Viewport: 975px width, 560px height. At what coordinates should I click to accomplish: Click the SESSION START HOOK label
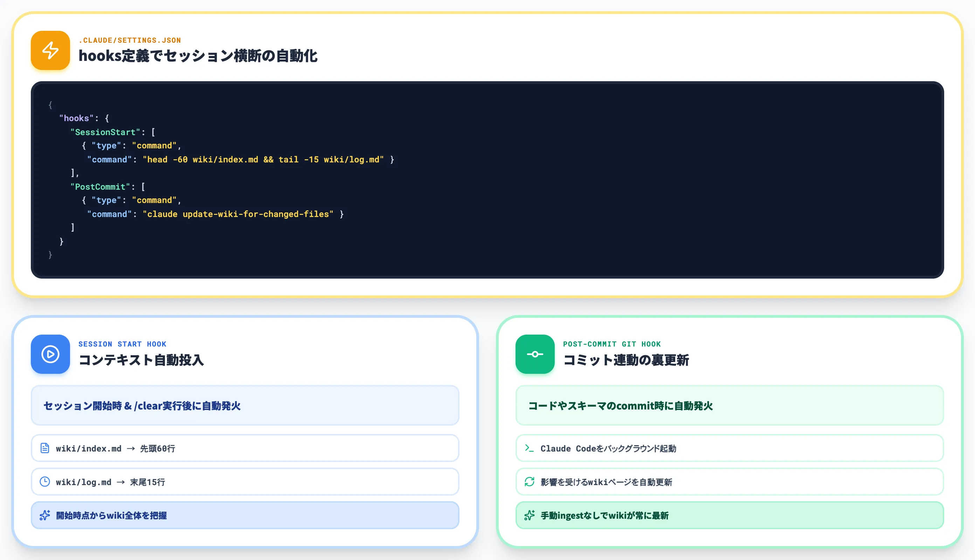coord(122,344)
